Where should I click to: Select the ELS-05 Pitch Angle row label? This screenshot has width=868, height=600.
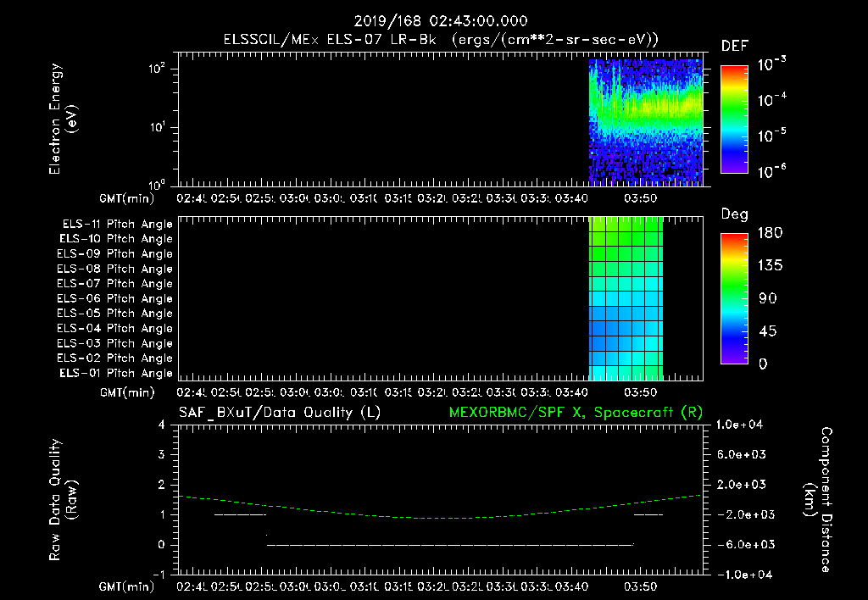tap(115, 314)
